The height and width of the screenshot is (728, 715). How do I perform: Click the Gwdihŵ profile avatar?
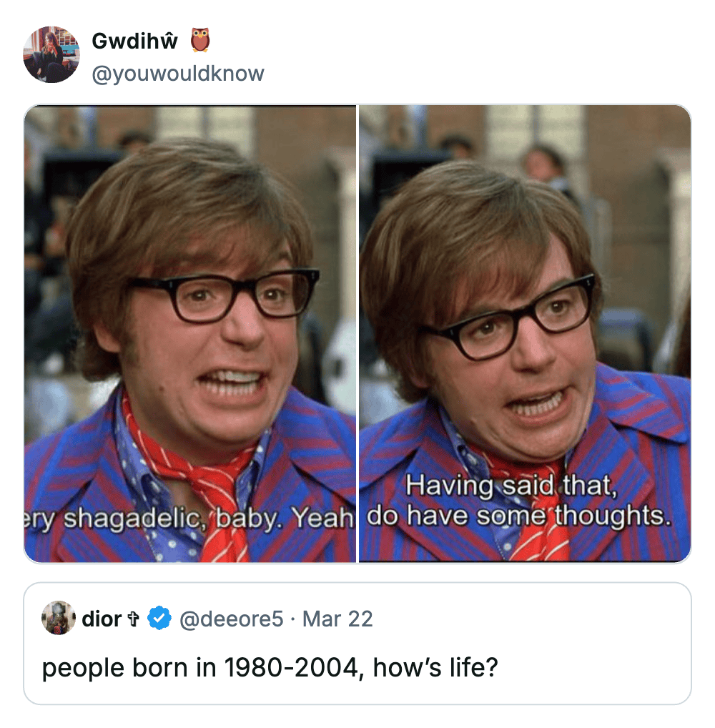(51, 55)
